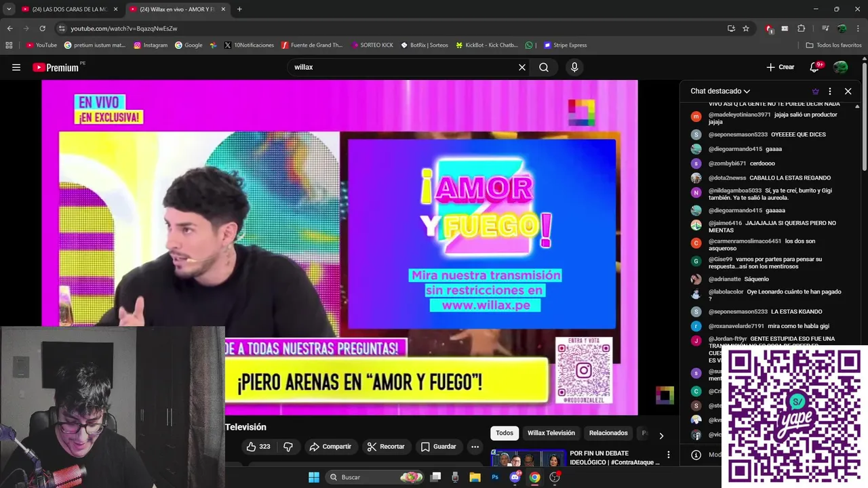Open Chrome extensions puzzle icon

[802, 28]
